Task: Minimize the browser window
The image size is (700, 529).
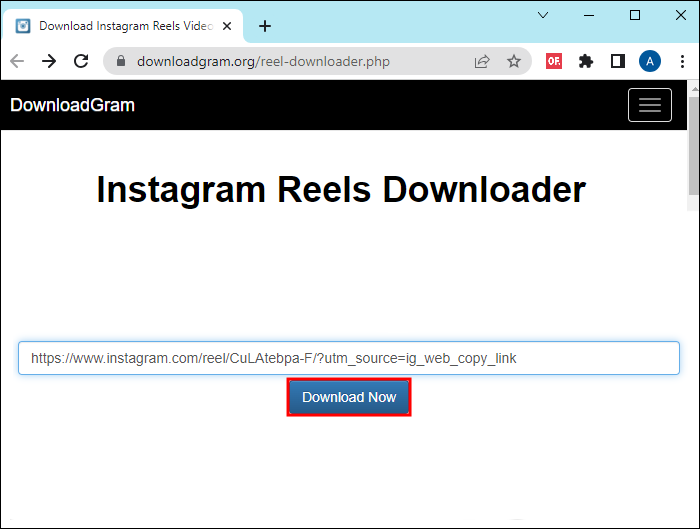Action: tap(589, 15)
